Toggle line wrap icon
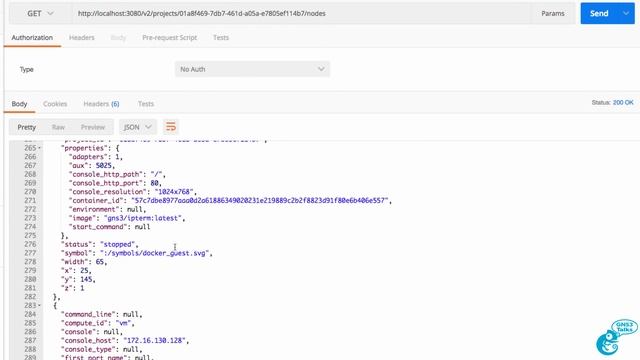The width and height of the screenshot is (640, 360). (171, 127)
